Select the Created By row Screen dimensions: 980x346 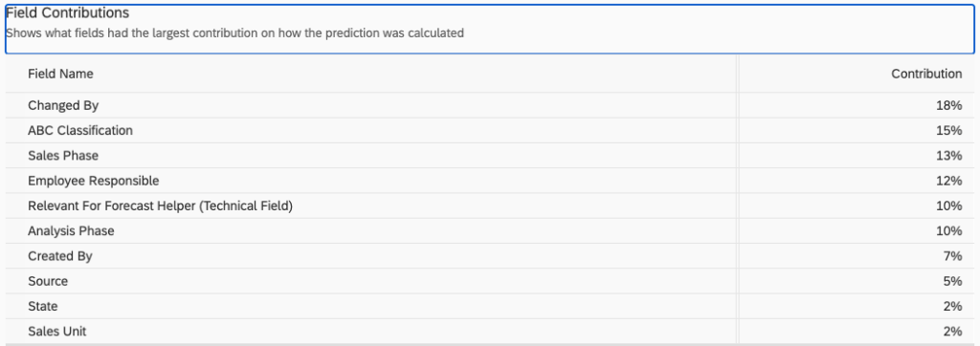[x=490, y=256]
